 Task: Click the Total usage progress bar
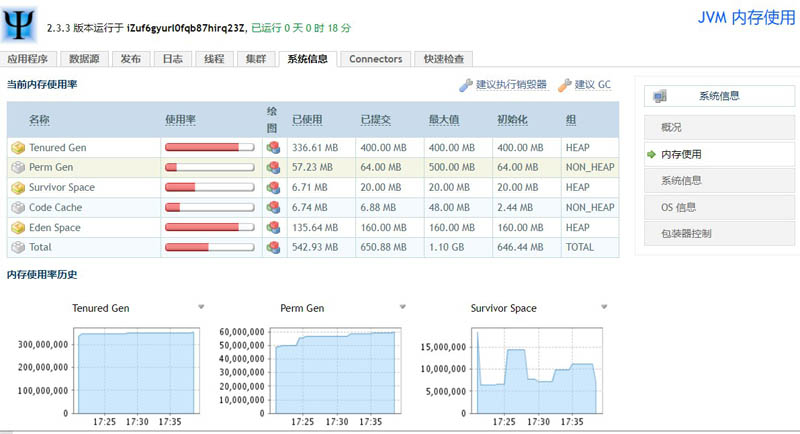[x=210, y=247]
